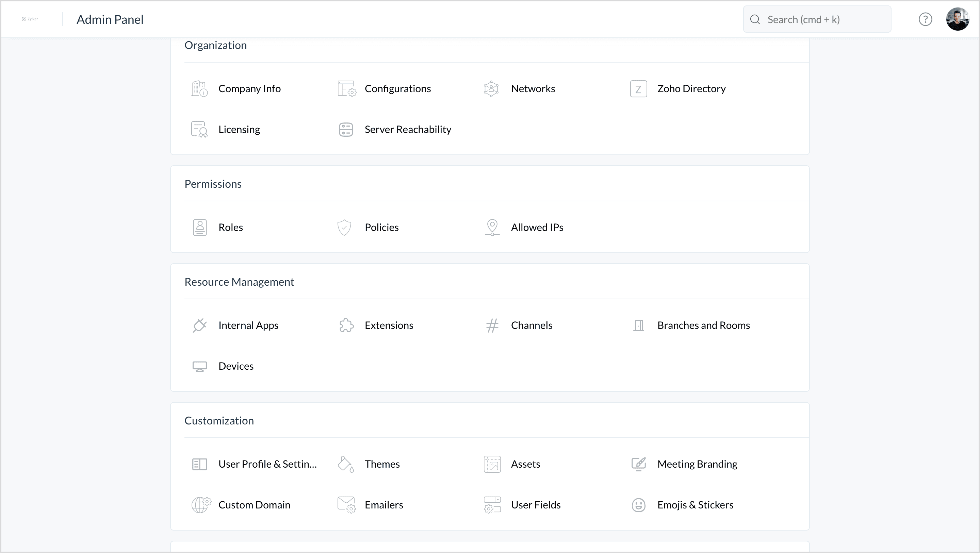Open the Custom Domain globe icon
The image size is (980, 553).
[x=201, y=505]
